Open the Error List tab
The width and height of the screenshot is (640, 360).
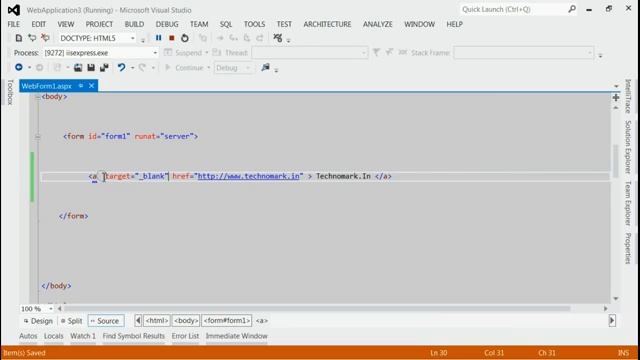coord(185,336)
